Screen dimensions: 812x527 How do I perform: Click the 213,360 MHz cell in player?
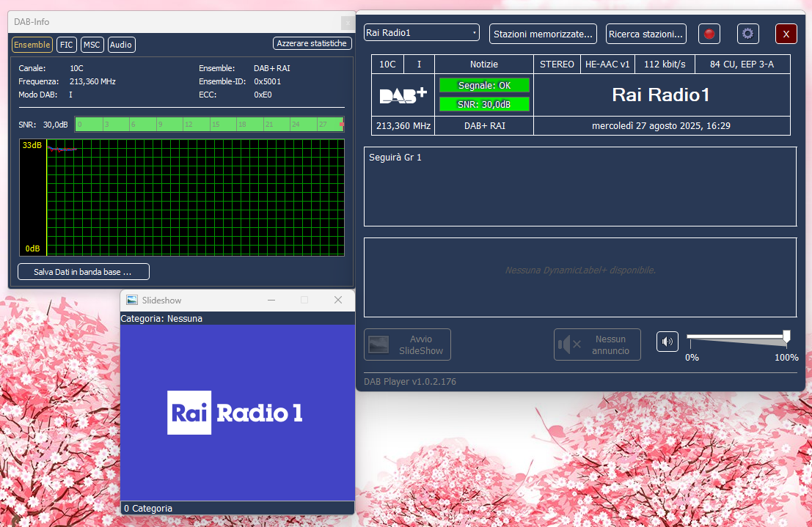tap(403, 126)
